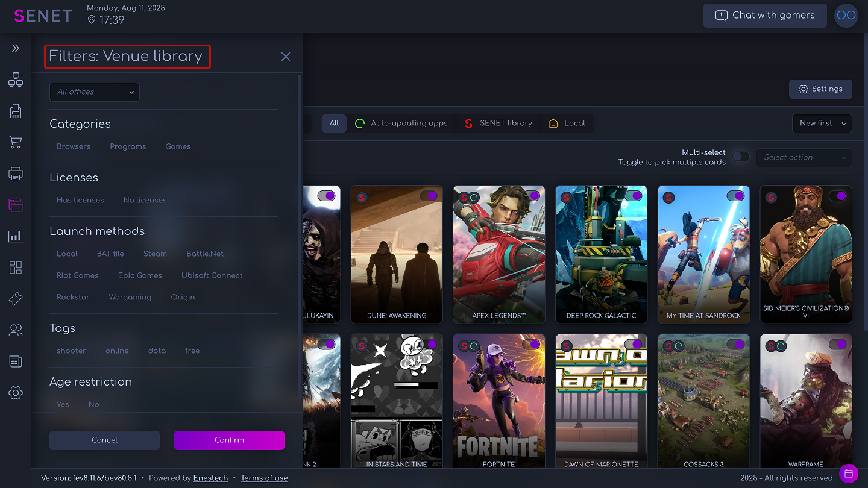Click the SENET badge on Civilization VI card
The height and width of the screenshot is (488, 868).
click(x=772, y=197)
